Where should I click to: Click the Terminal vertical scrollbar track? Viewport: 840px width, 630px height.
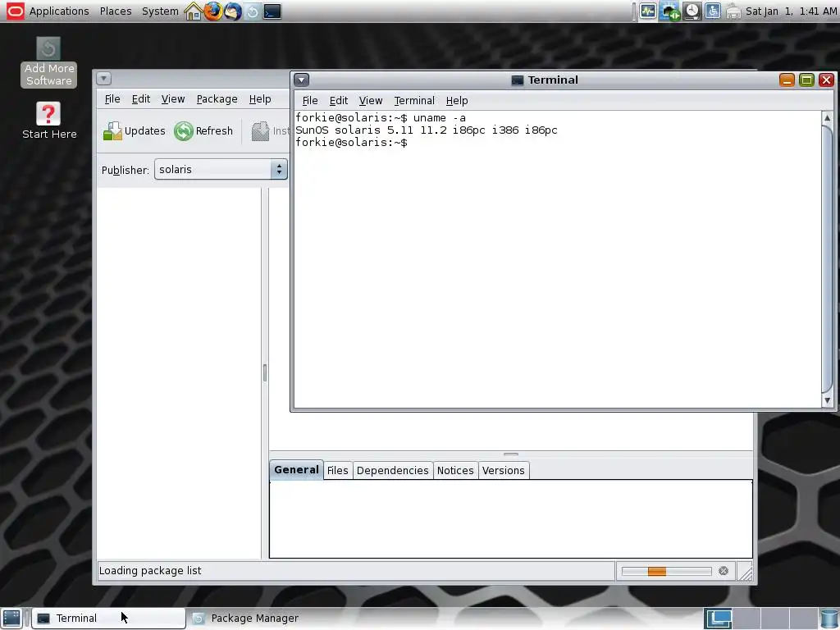827,259
